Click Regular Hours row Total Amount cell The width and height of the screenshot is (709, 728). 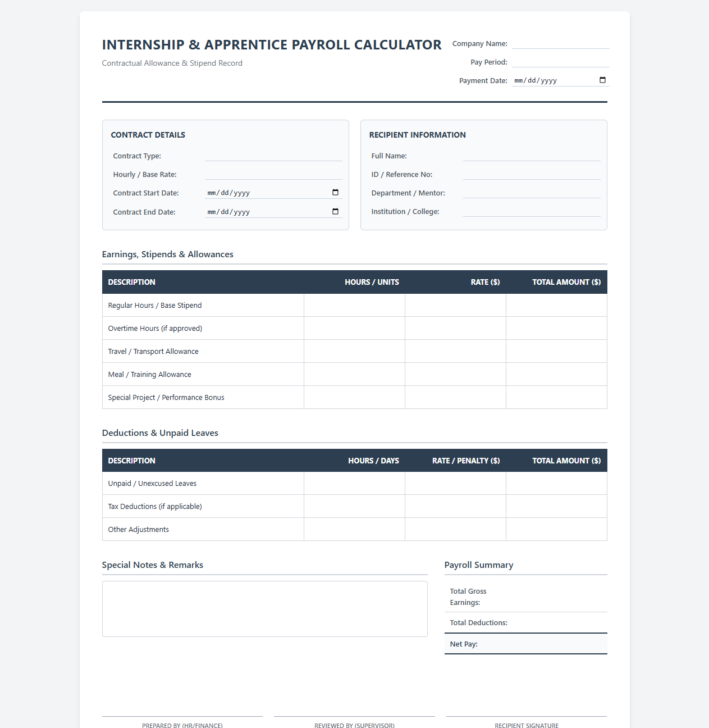click(x=556, y=305)
